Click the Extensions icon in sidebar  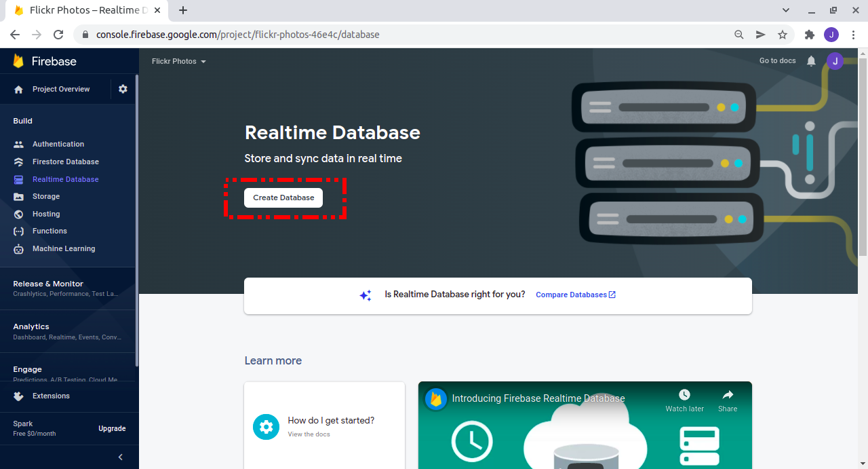pos(19,396)
